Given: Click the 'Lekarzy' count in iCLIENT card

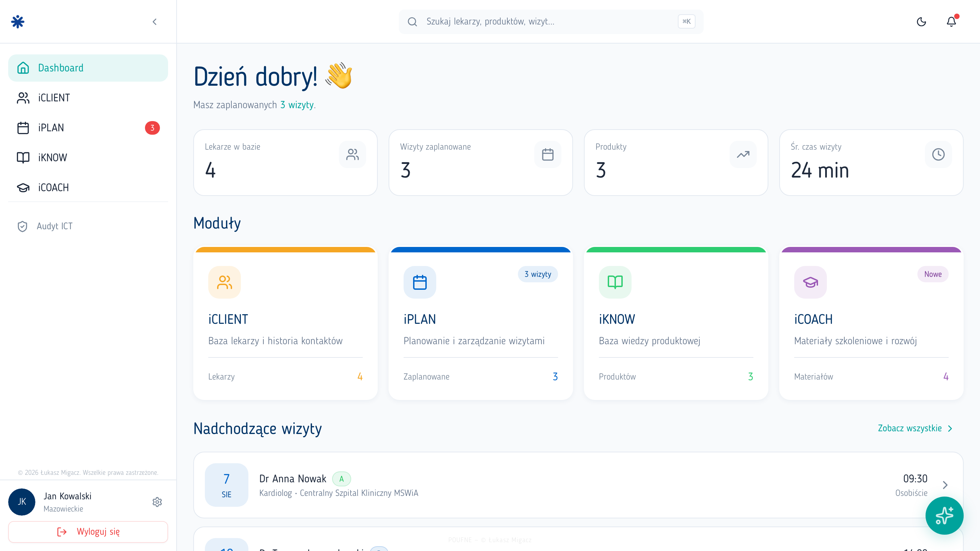Looking at the screenshot, I should 360,377.
